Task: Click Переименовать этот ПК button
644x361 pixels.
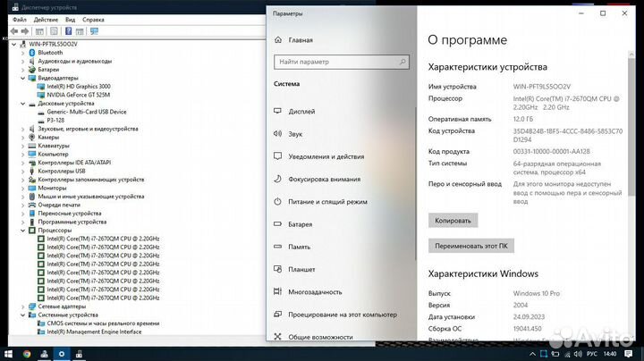Action: 471,246
